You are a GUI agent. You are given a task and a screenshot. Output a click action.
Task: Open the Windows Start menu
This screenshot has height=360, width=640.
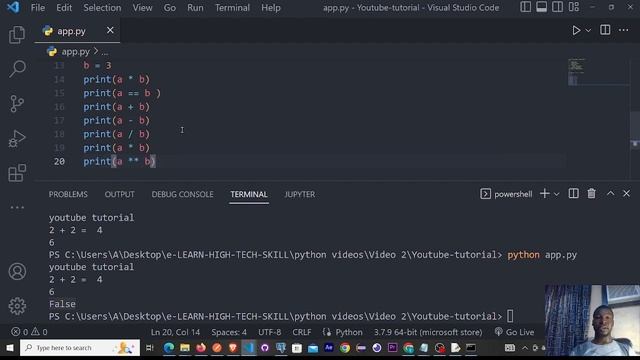point(9,348)
